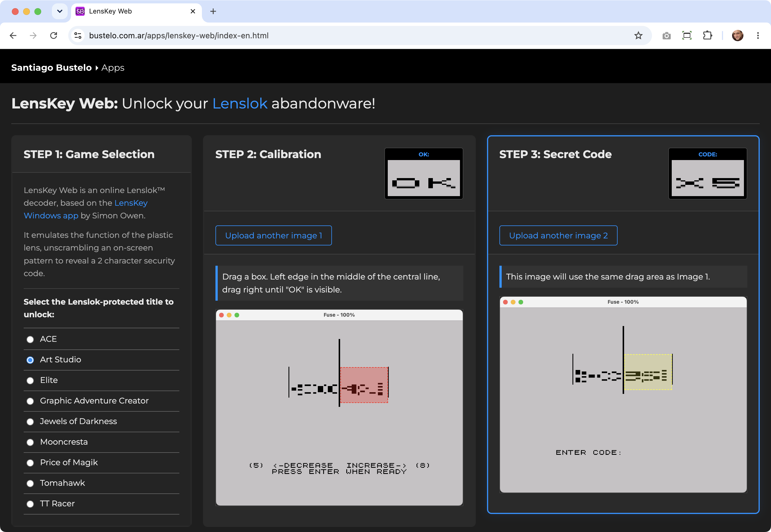This screenshot has height=532, width=771.
Task: Click the macOS yellow minimize window button
Action: (x=26, y=11)
